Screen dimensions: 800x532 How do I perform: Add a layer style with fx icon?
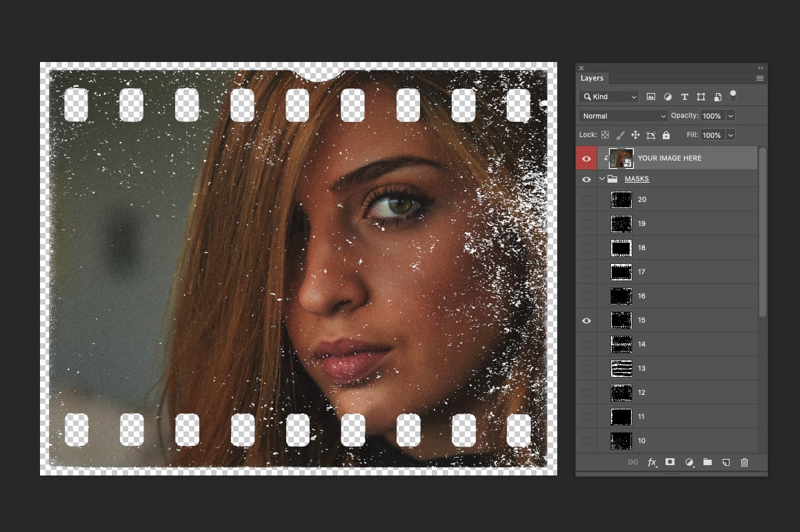(652, 462)
